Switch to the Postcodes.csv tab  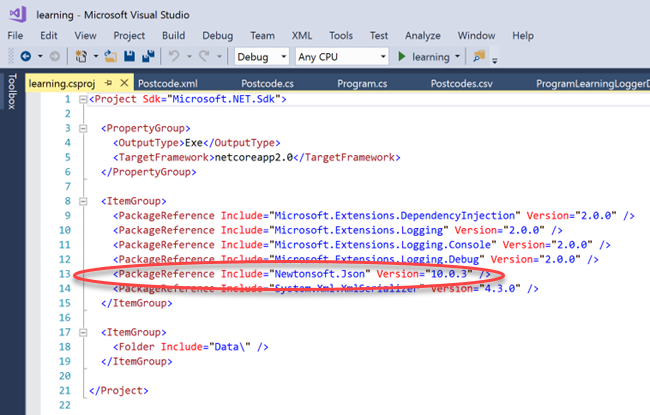pyautogui.click(x=461, y=84)
